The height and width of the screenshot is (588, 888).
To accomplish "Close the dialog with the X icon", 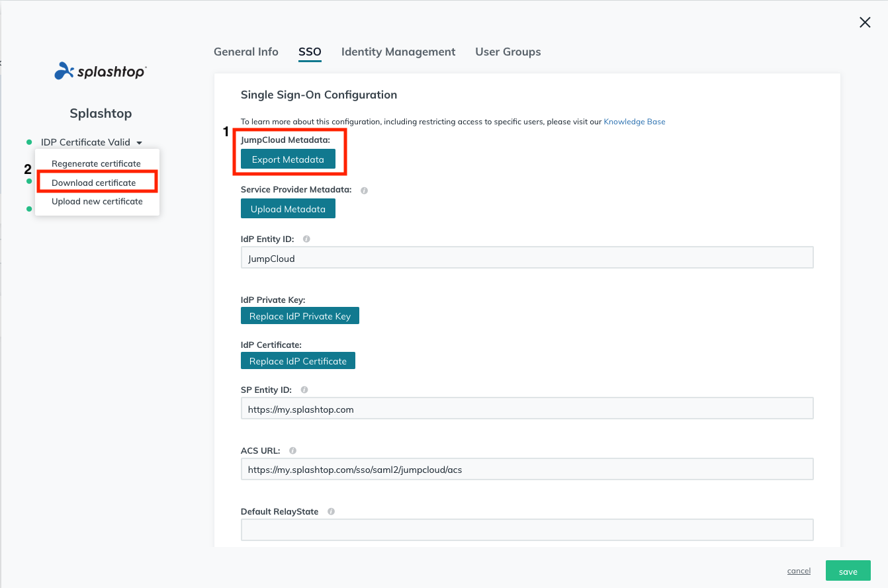I will (865, 22).
